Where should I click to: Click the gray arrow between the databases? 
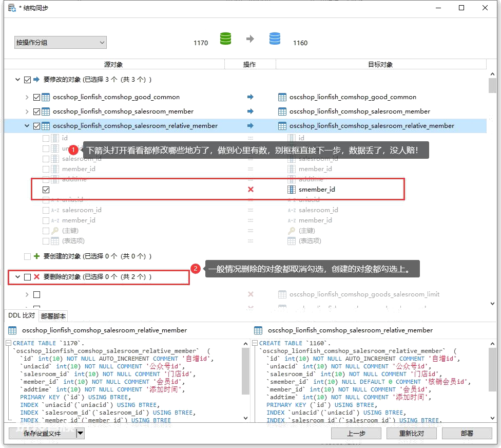click(x=250, y=39)
